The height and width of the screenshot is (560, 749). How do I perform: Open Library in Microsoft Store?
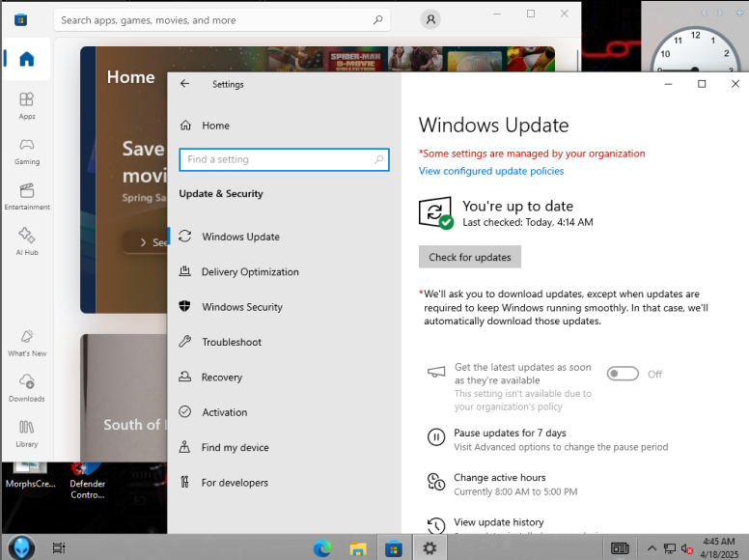(x=27, y=434)
